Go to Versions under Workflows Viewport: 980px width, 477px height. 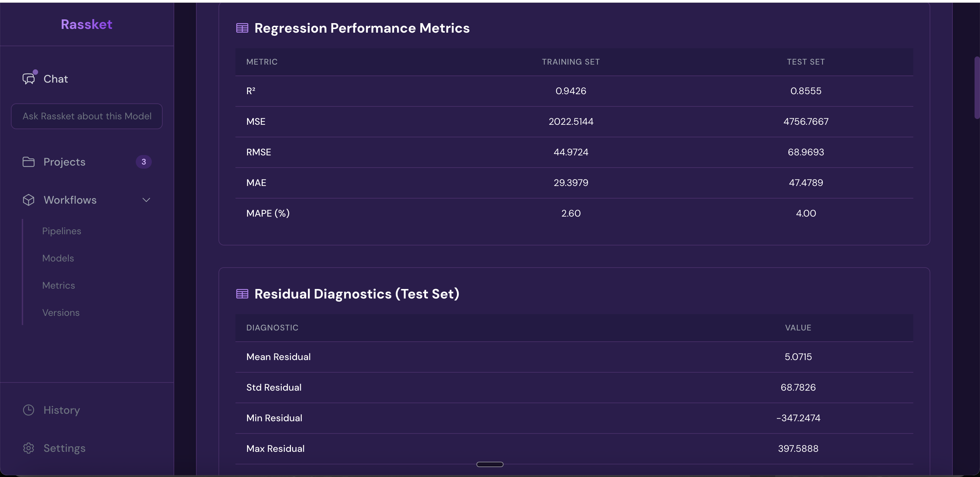[x=61, y=312]
